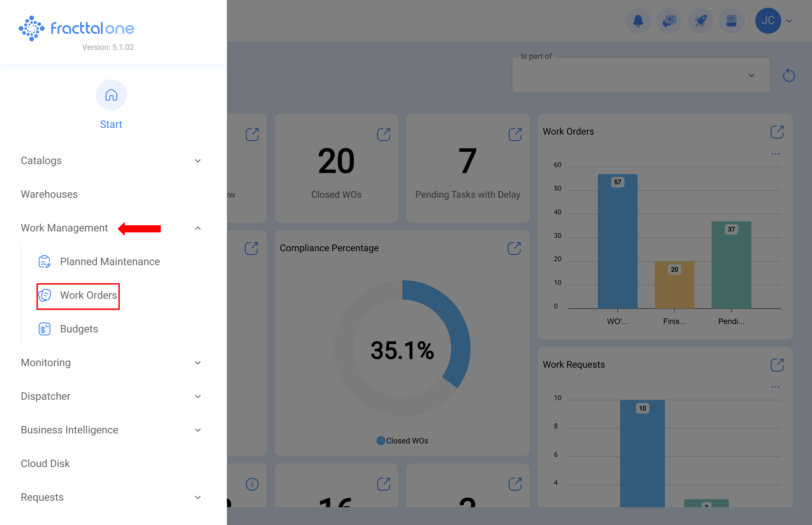This screenshot has height=525, width=812.
Task: Click the rocket icon in the top bar
Action: (700, 21)
